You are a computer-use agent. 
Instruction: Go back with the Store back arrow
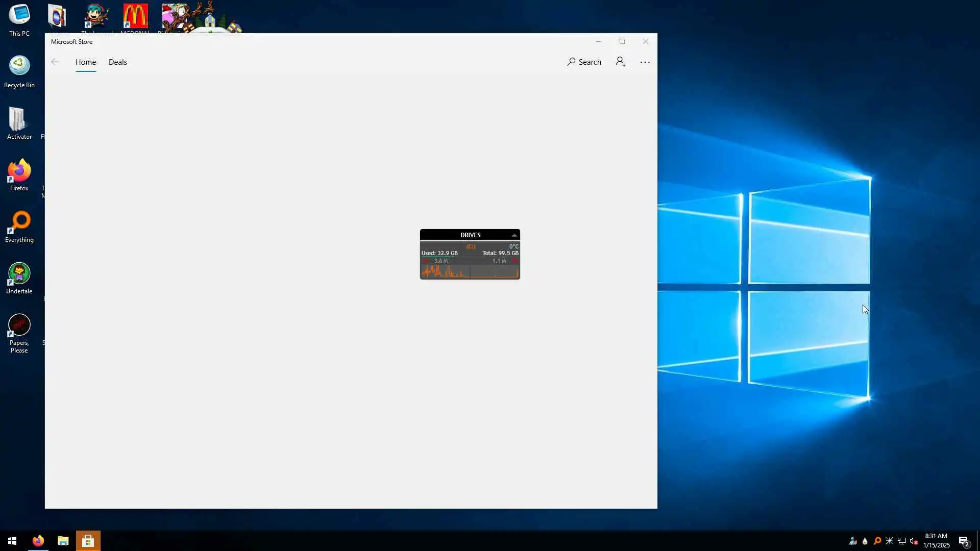coord(55,62)
